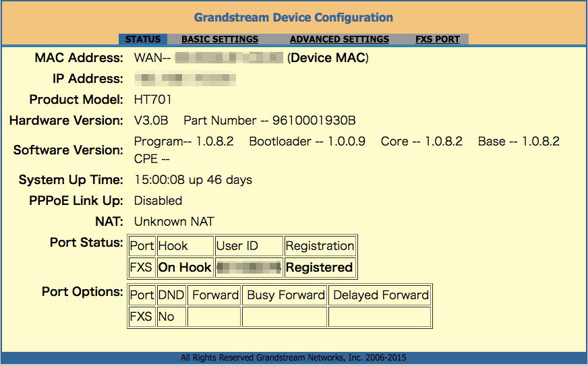Click the Hardware Version label
The height and width of the screenshot is (366, 588).
pyautogui.click(x=66, y=121)
